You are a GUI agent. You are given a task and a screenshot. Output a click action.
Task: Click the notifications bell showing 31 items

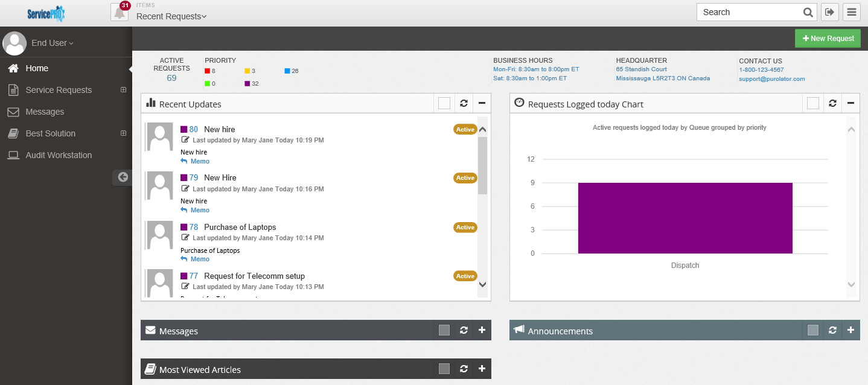click(x=120, y=11)
